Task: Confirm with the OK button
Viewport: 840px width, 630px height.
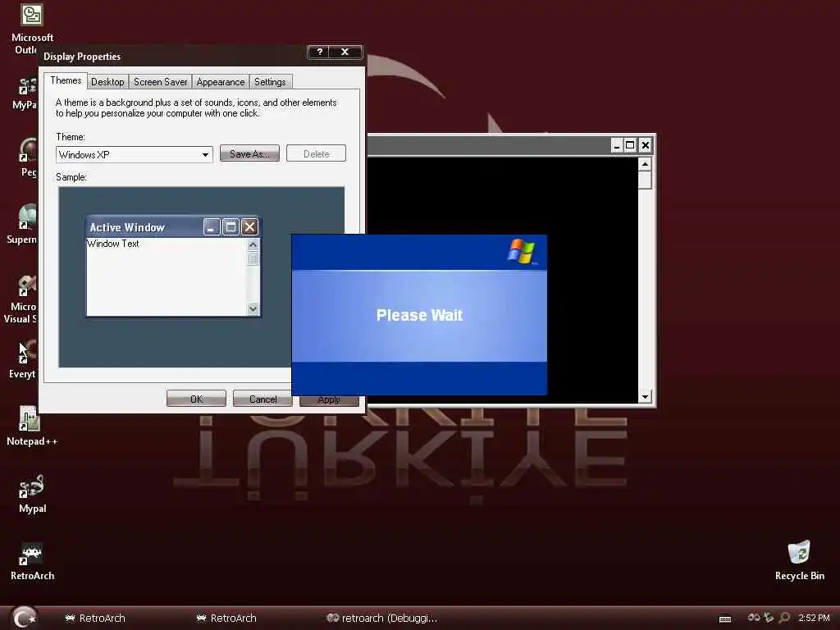Action: tap(196, 399)
